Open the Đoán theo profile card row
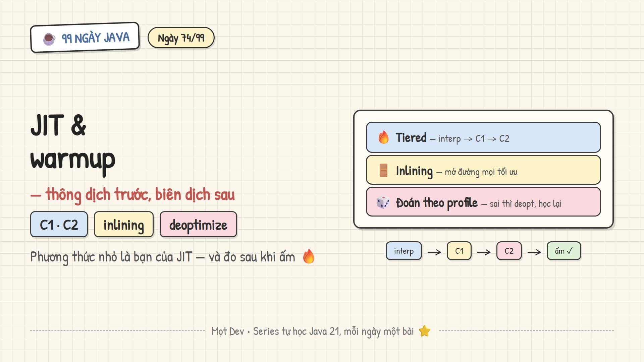This screenshot has height=362, width=644. click(x=483, y=202)
